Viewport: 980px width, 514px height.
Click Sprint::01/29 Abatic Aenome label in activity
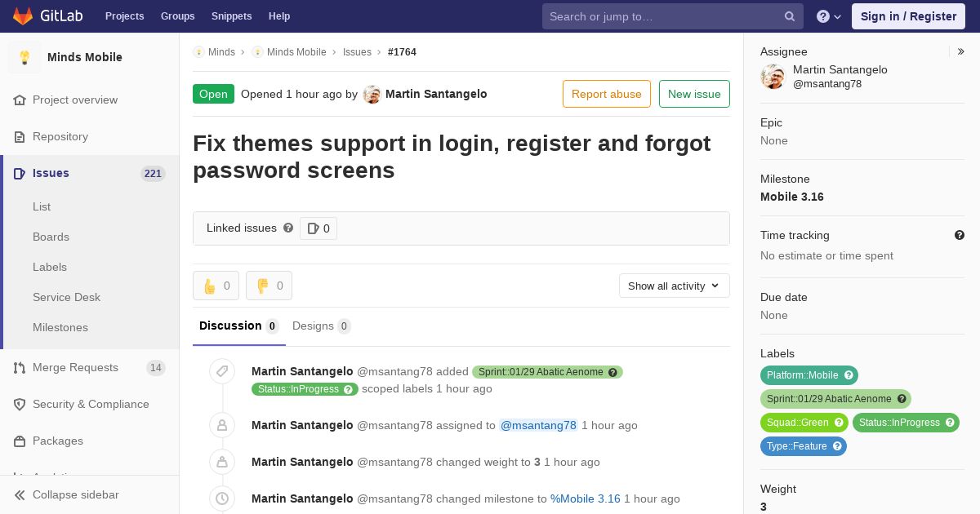coord(547,372)
